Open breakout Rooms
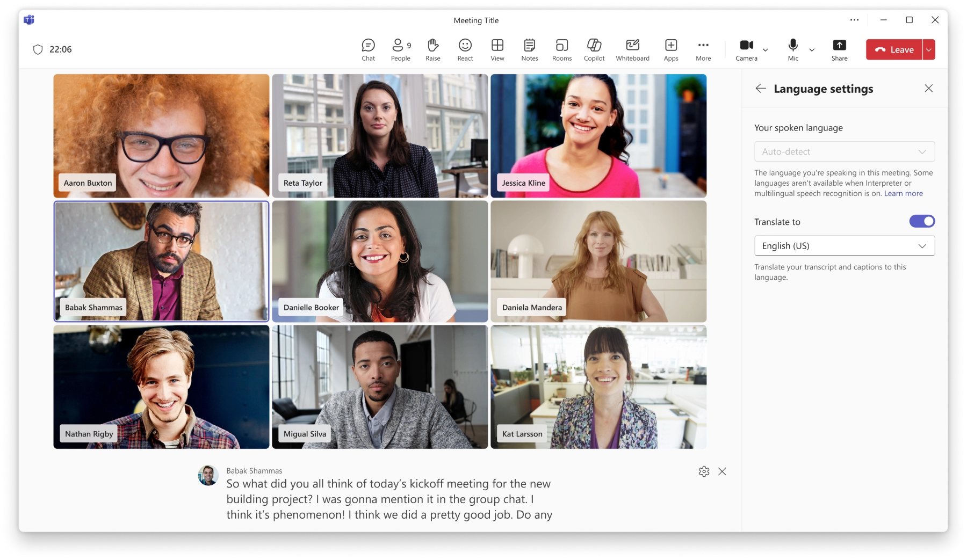This screenshot has width=967, height=560. (561, 49)
